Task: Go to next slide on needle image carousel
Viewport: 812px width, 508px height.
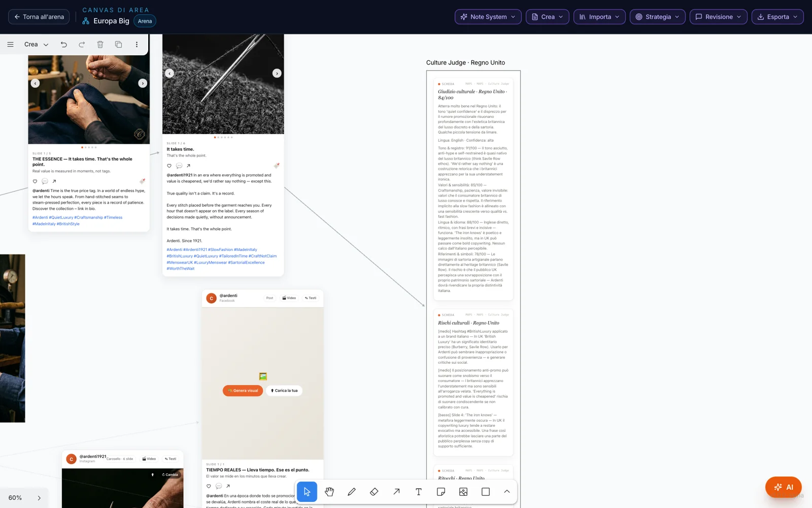Action: pyautogui.click(x=277, y=73)
